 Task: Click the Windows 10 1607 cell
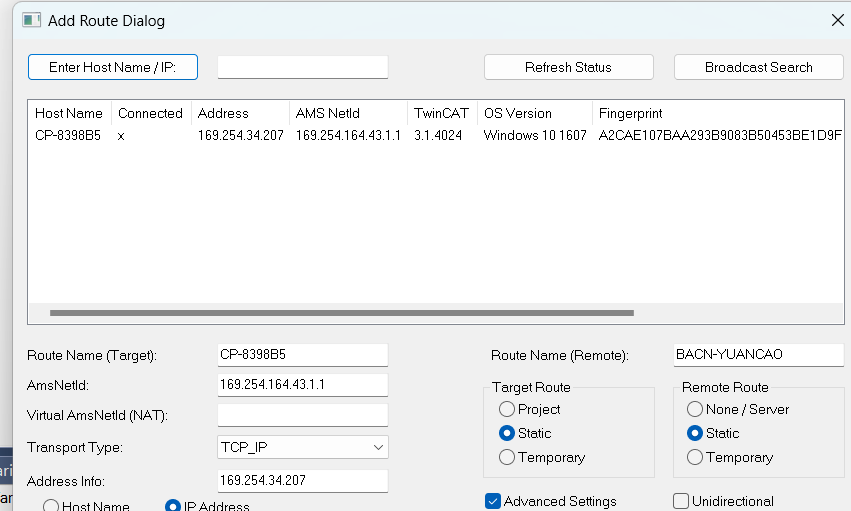coord(535,136)
